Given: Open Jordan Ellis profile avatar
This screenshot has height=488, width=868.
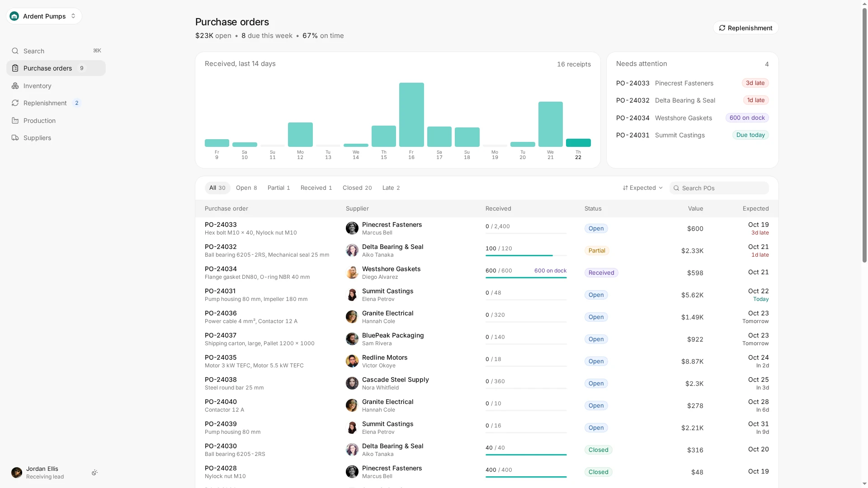Looking at the screenshot, I should coord(17,473).
